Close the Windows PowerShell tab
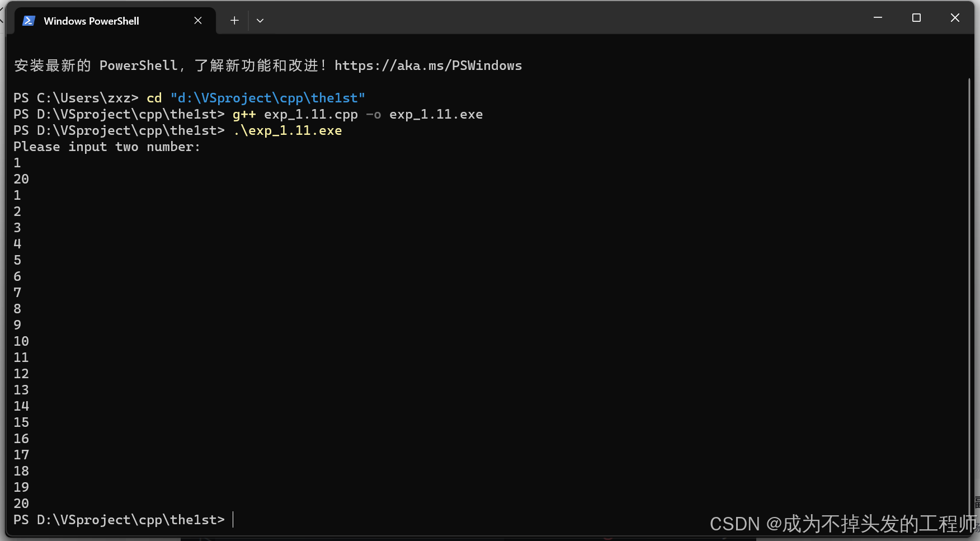This screenshot has width=980, height=541. coord(198,20)
